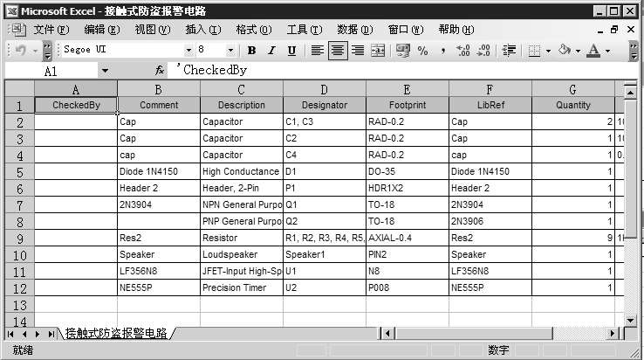Viewport: 644px width, 360px height.
Task: Select cell containing Precision Timer
Action: pos(242,287)
